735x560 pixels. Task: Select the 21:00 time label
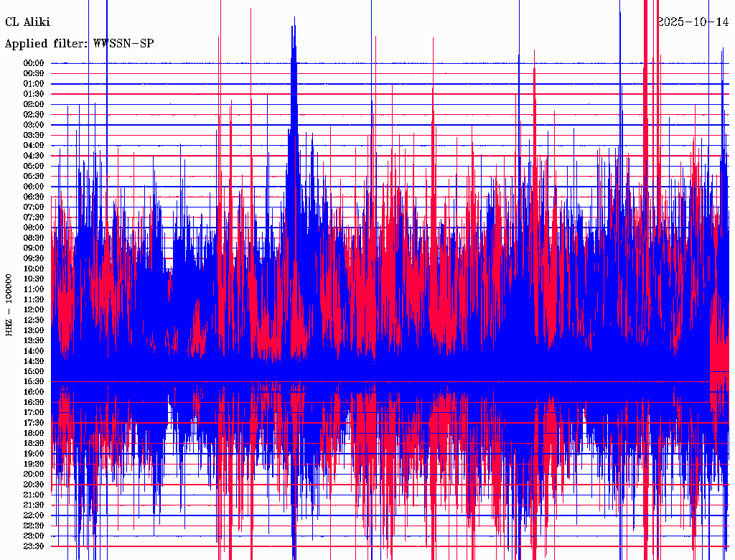pos(34,495)
